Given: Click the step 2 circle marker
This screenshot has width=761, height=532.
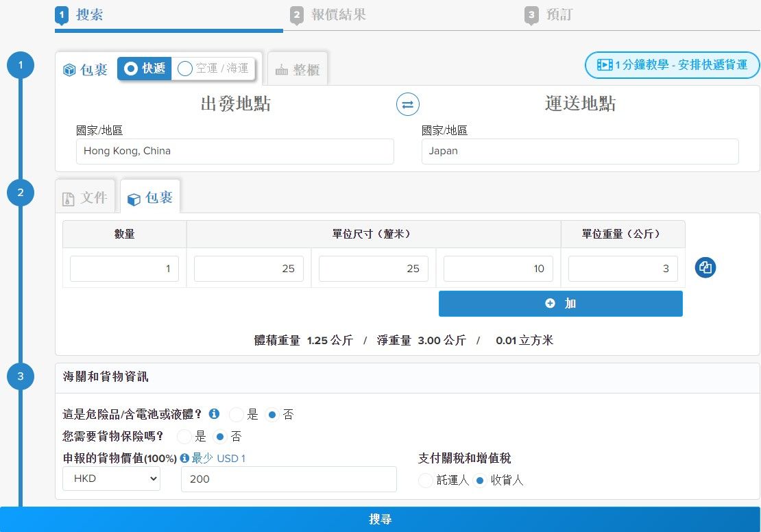Looking at the screenshot, I should pos(21,193).
